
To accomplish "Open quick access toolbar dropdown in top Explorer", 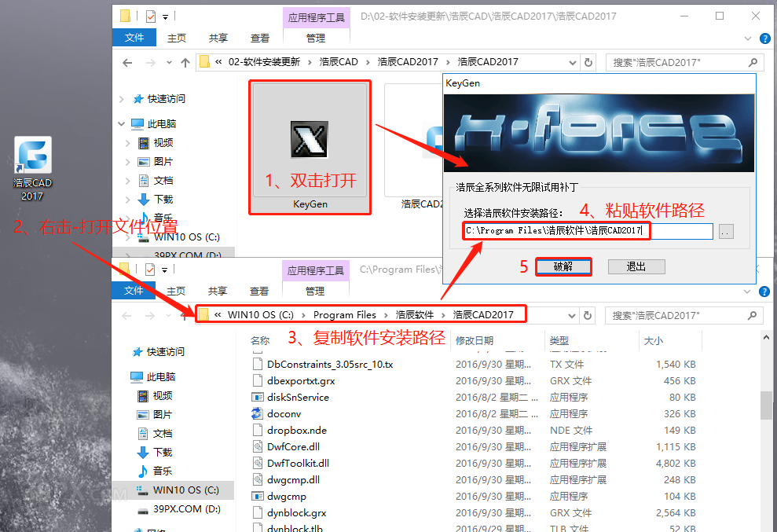I will tap(166, 17).
